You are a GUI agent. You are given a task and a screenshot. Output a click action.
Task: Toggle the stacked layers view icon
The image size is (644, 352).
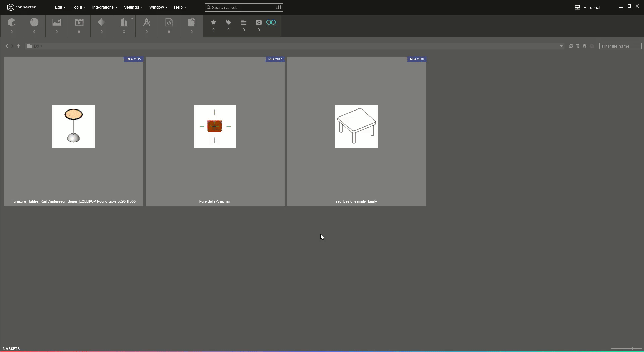[x=584, y=46]
